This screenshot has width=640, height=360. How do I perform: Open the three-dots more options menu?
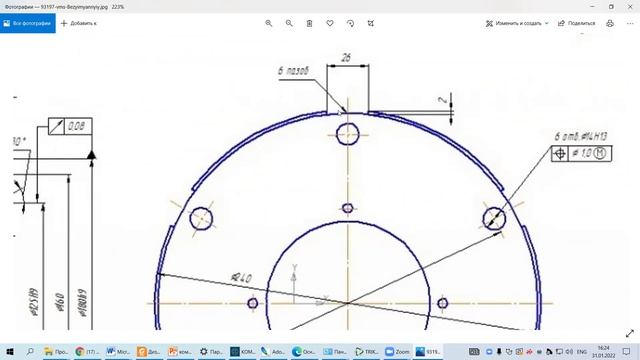[x=630, y=23]
